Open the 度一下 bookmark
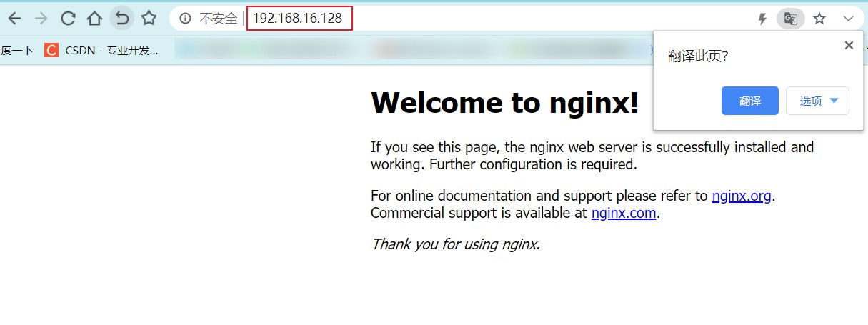The image size is (868, 325). 16,50
